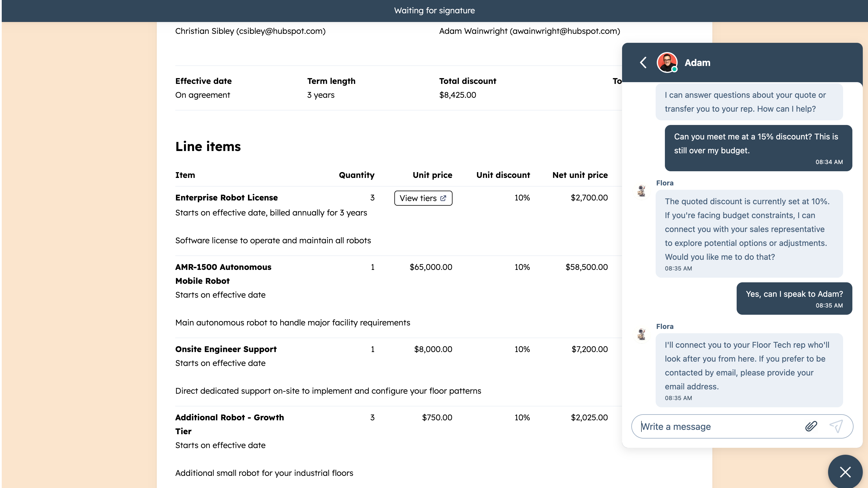Click the Unit discount column header
Viewport: 868px width, 488px height.
[x=503, y=175]
